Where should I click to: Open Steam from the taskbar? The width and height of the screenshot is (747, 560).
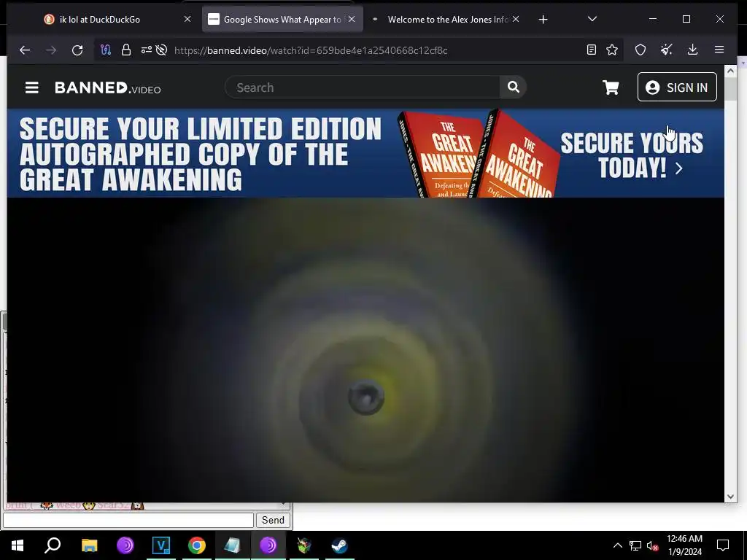click(339, 545)
